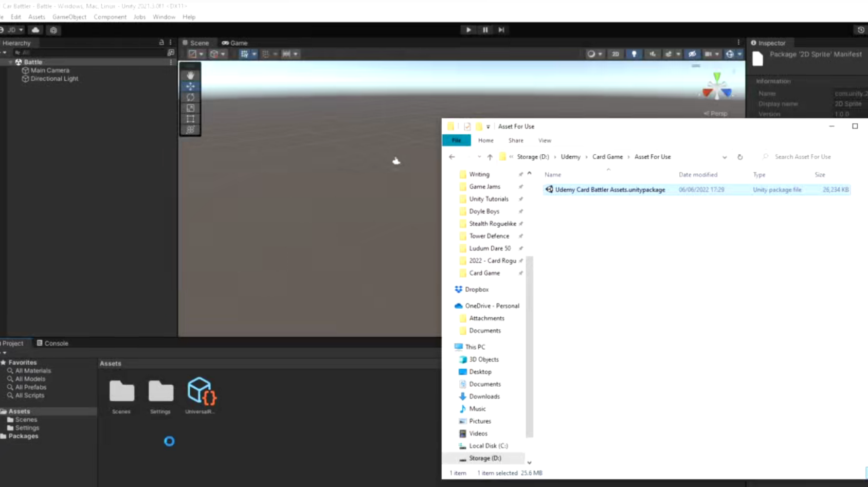Go up one folder in Explorer

[490, 157]
